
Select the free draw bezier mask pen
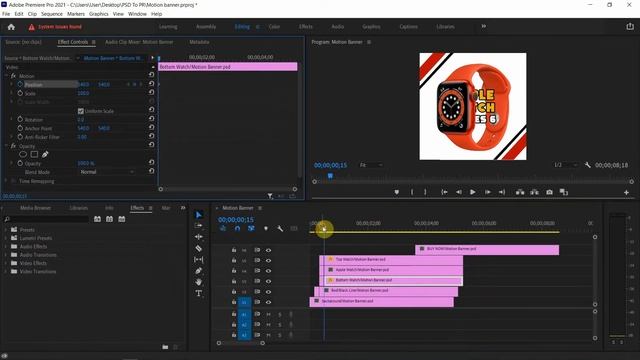click(45, 154)
